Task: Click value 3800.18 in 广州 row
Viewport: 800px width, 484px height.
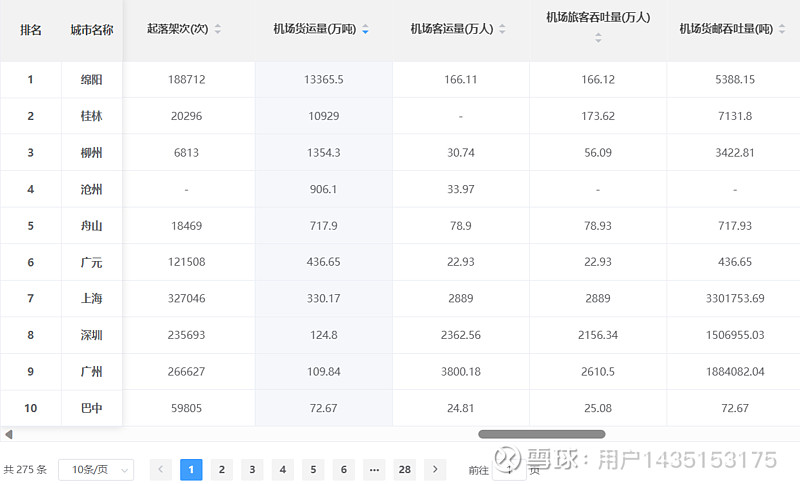Action: pos(461,372)
